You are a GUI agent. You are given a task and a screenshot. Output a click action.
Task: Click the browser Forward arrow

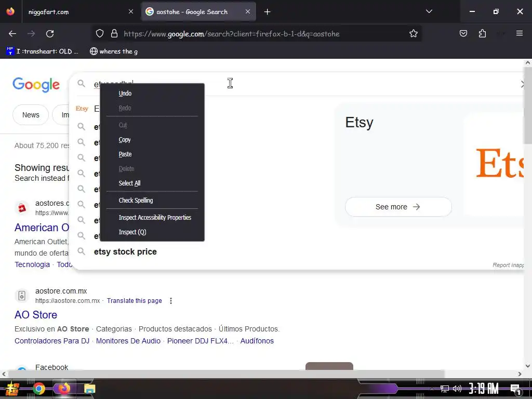tap(31, 34)
